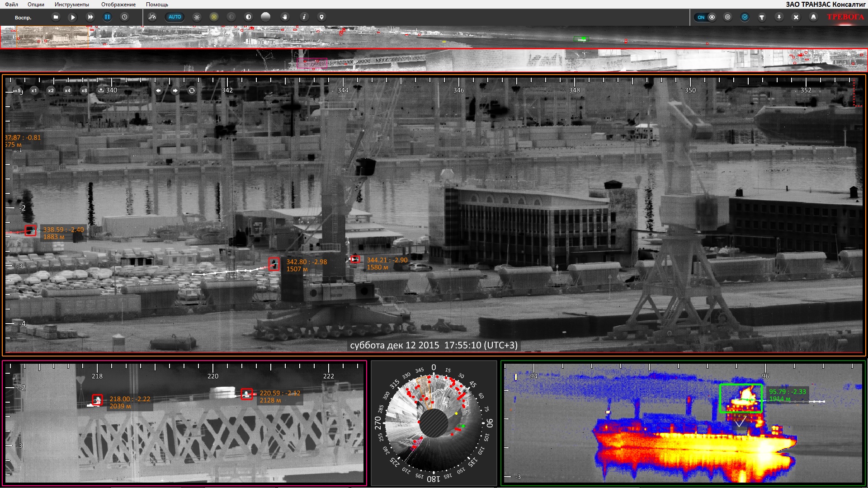Click the open folder icon in toolbar
This screenshot has width=868, height=488.
56,17
